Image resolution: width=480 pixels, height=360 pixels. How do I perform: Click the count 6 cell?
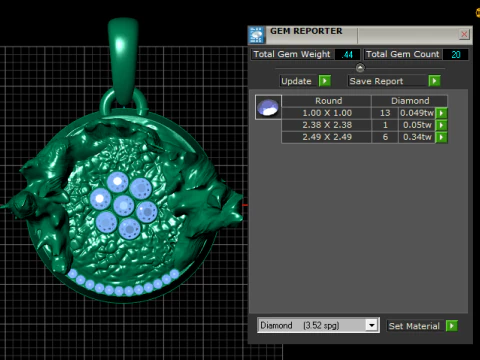click(x=385, y=137)
